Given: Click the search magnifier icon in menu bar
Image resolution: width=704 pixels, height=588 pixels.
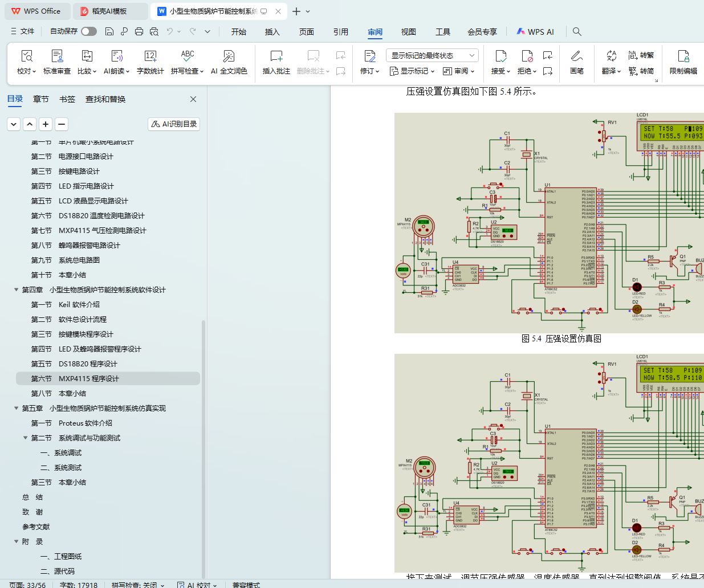Looking at the screenshot, I should pyautogui.click(x=577, y=32).
